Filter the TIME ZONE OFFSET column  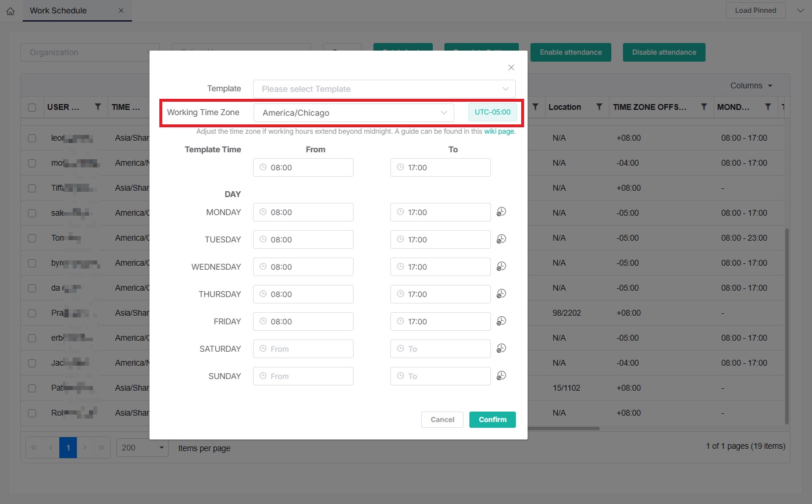click(x=704, y=107)
